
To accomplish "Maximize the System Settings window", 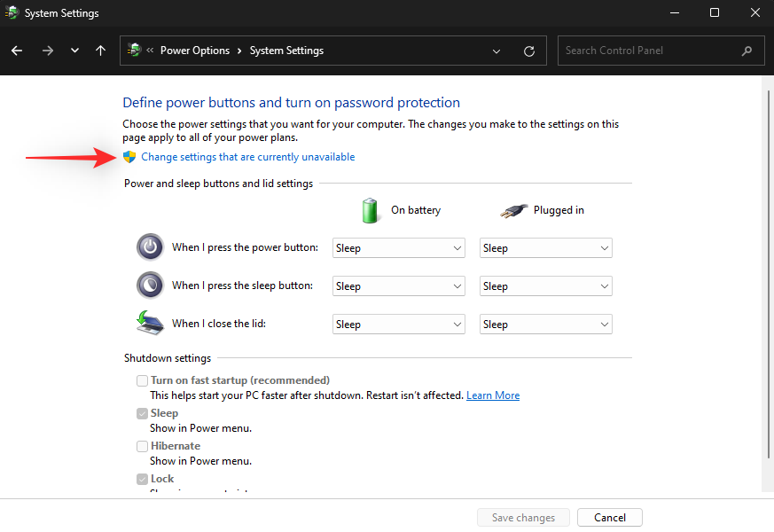I will click(715, 12).
